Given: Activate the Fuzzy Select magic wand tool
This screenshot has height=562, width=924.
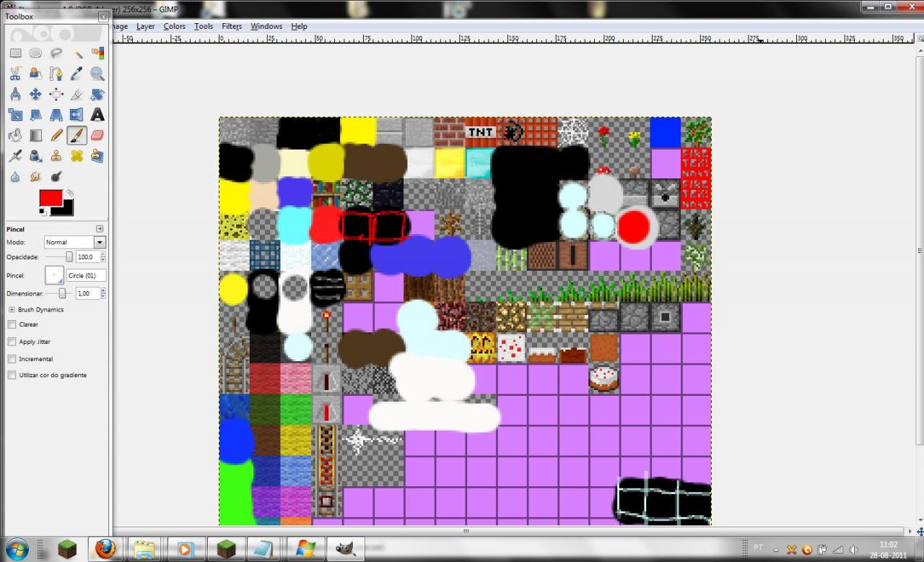Looking at the screenshot, I should (x=77, y=53).
